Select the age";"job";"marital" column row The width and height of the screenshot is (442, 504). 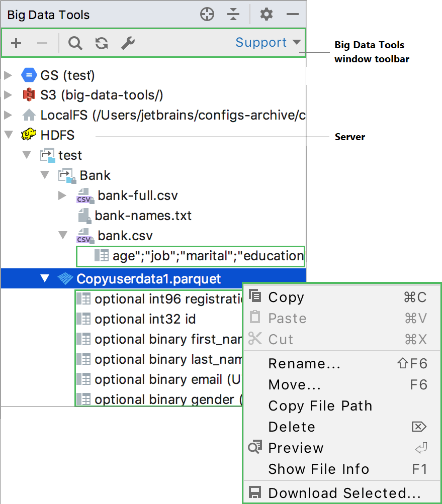[x=191, y=256]
